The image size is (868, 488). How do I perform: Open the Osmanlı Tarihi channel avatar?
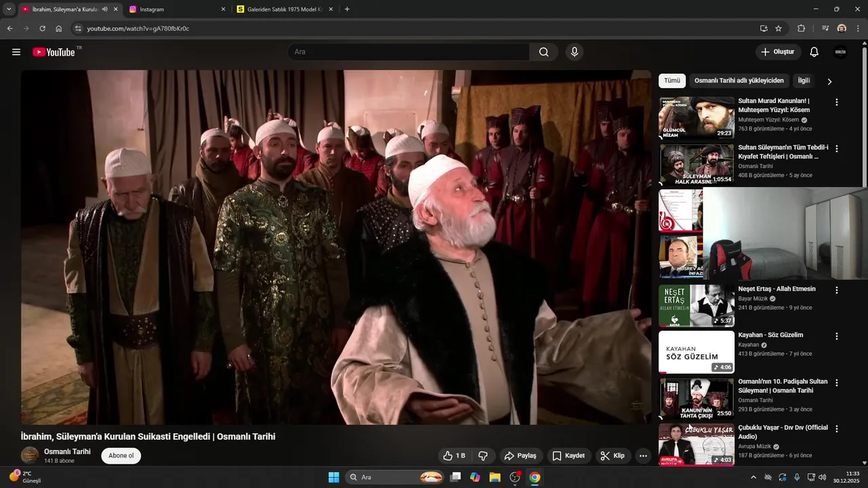pyautogui.click(x=30, y=455)
